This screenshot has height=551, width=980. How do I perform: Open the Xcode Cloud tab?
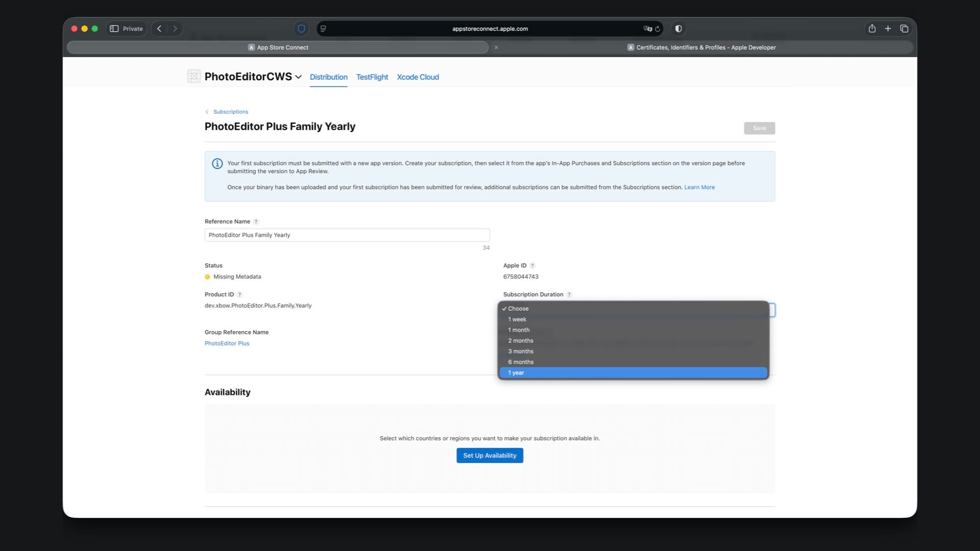point(418,77)
